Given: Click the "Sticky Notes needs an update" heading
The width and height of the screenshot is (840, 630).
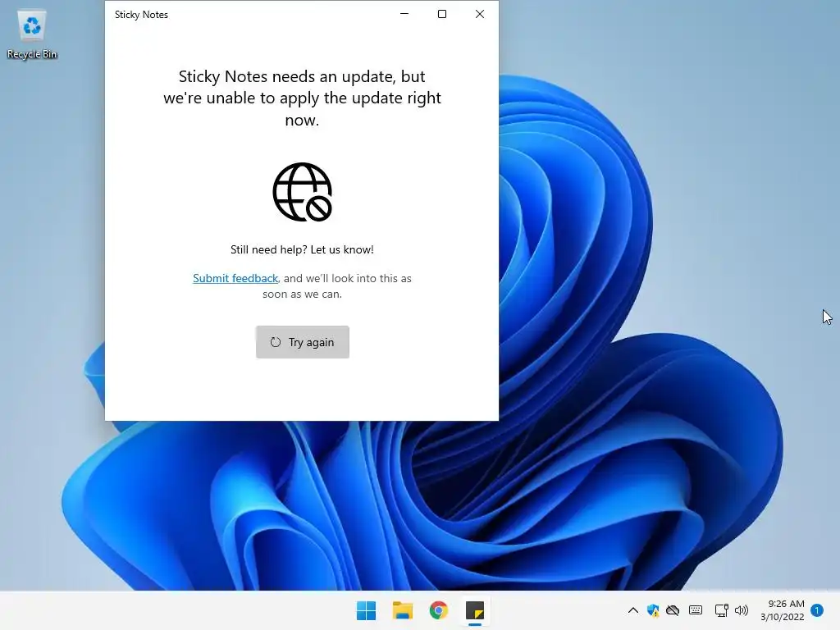Looking at the screenshot, I should (x=302, y=98).
